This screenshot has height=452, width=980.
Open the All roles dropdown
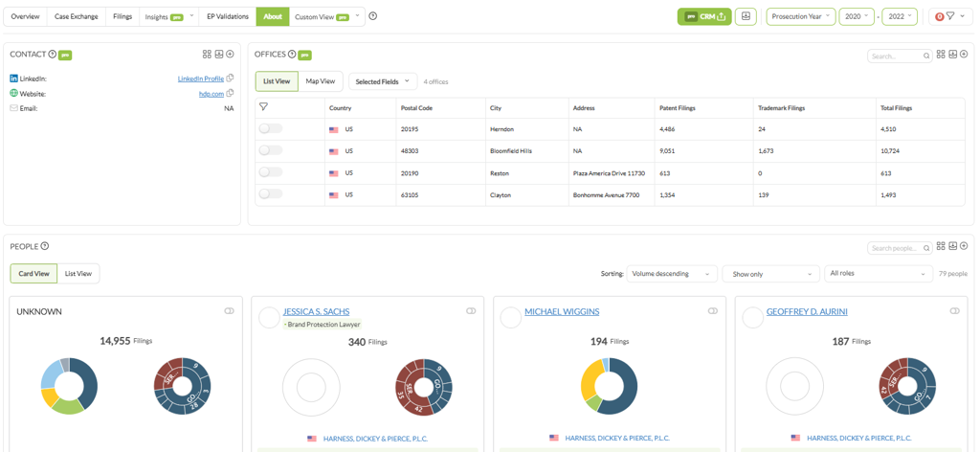point(879,273)
